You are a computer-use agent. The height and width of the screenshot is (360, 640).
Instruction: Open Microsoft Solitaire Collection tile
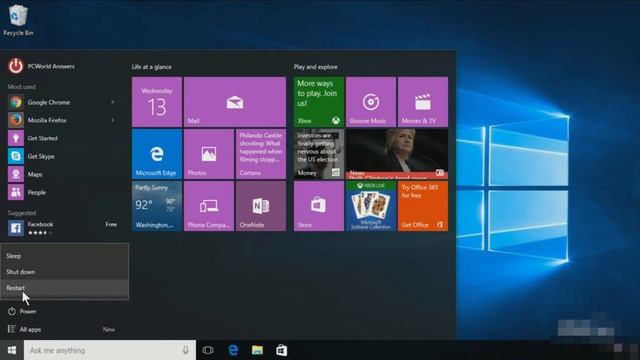371,206
